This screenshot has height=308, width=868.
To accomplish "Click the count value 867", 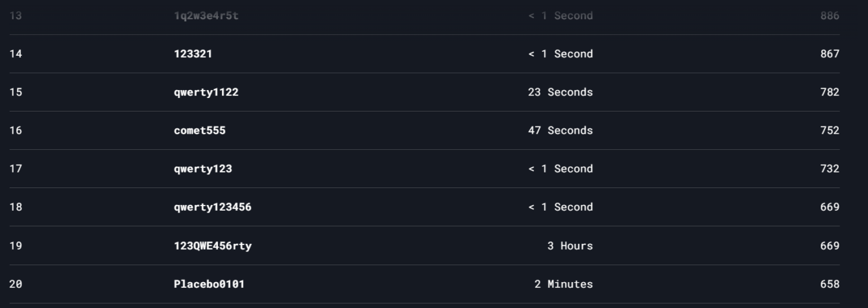I will point(829,54).
